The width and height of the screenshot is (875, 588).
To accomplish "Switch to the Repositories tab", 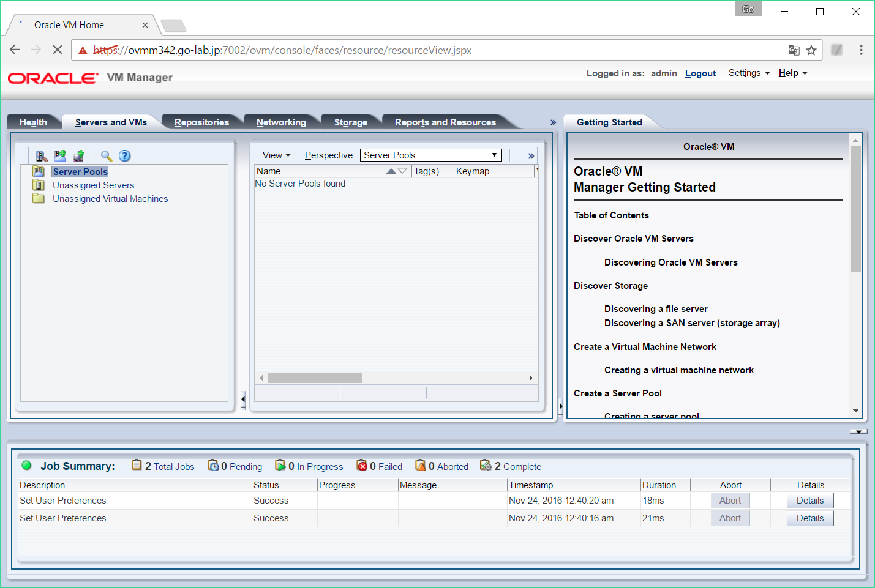I will (x=202, y=122).
